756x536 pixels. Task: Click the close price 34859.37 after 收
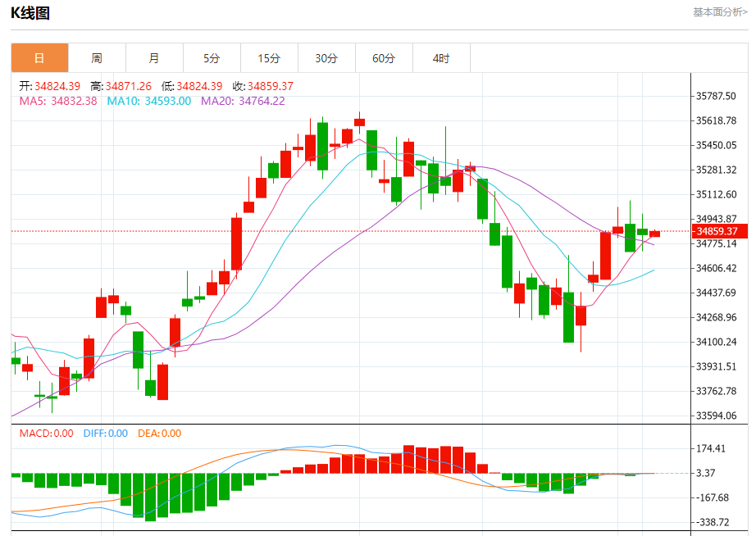[x=270, y=86]
